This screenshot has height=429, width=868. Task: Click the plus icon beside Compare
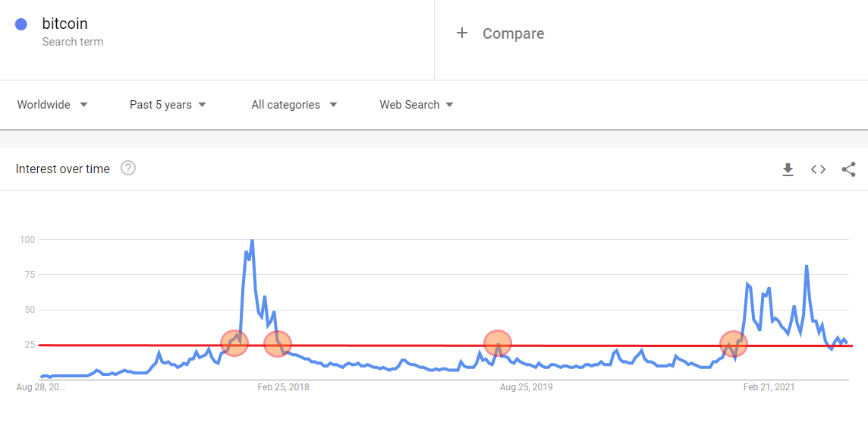tap(461, 33)
